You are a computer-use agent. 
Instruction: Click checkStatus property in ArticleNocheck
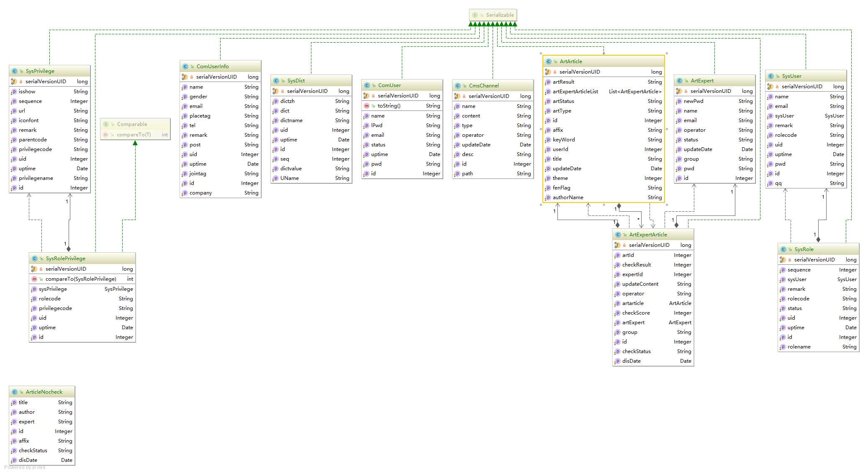(x=42, y=451)
